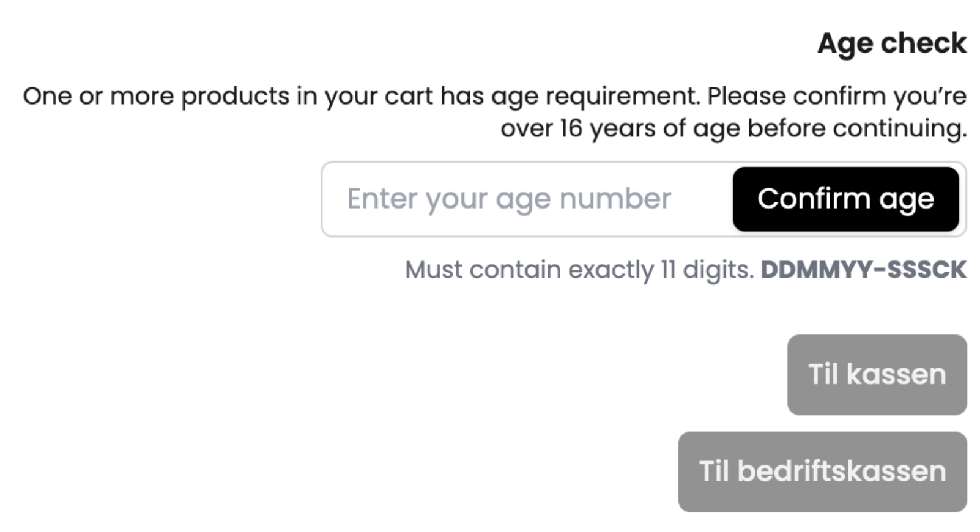Open Til bedriftskassen business checkout
Viewport: 980px width, 532px height.
tap(822, 471)
